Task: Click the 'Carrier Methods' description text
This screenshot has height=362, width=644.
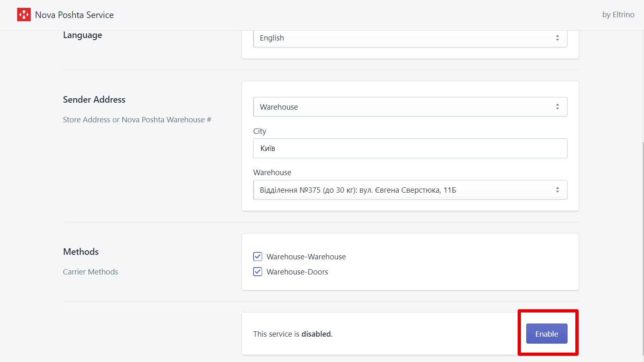Action: point(90,272)
